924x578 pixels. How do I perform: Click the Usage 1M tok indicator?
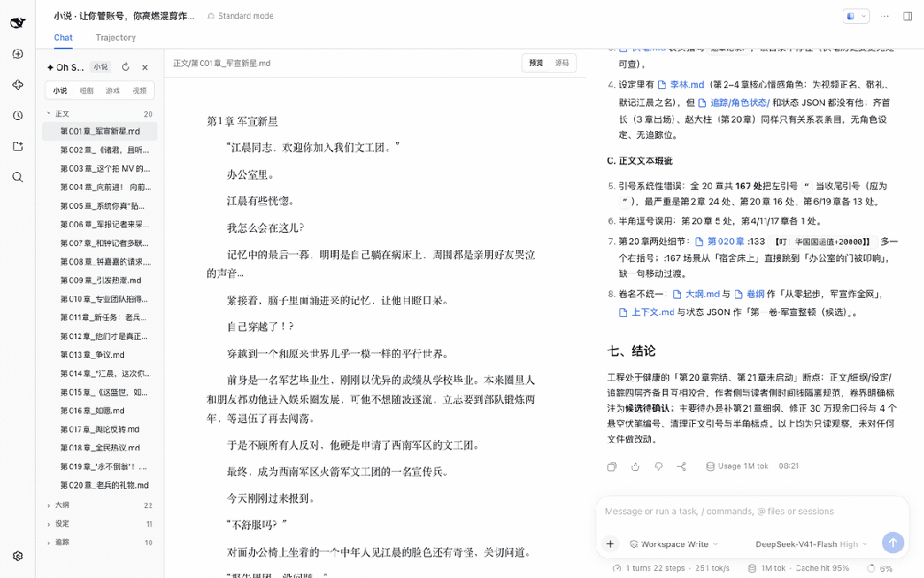point(737,466)
